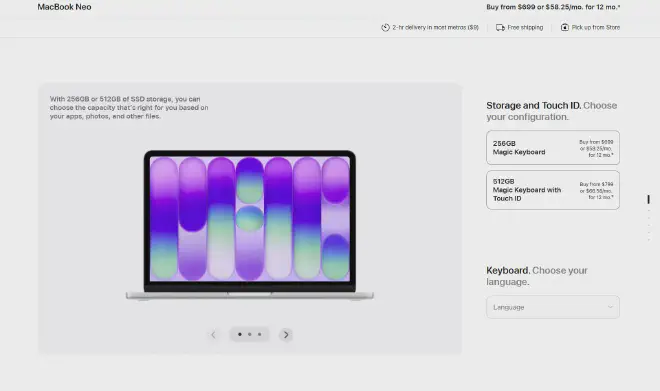Open the keyboard Language dropdown

553,307
